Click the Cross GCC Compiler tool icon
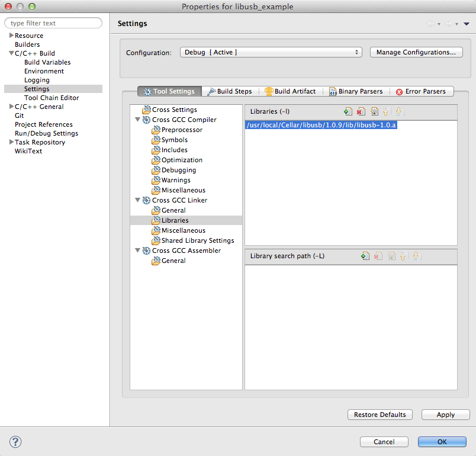The image size is (476, 456). pos(146,120)
